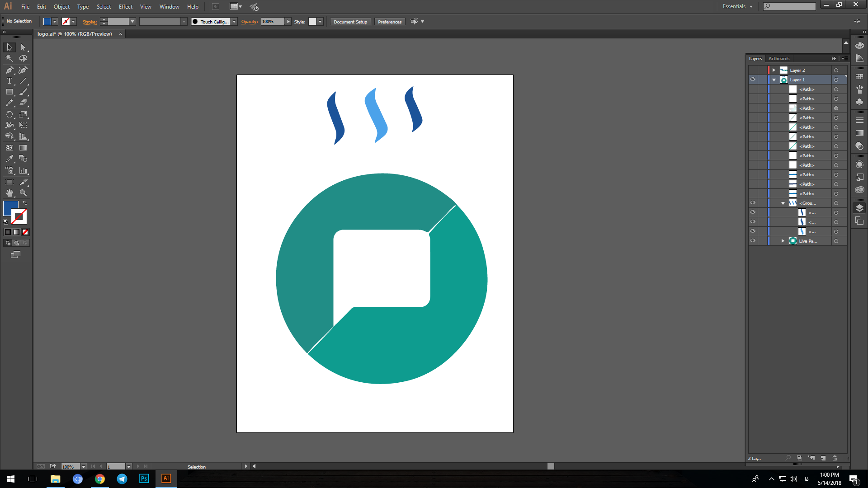Select the Artboard tool
This screenshot has height=488, width=868.
point(9,182)
